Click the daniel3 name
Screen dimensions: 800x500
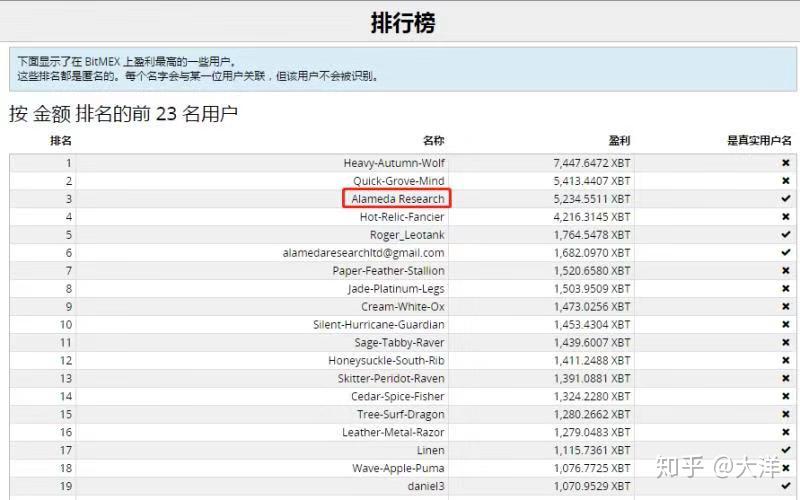pos(426,486)
